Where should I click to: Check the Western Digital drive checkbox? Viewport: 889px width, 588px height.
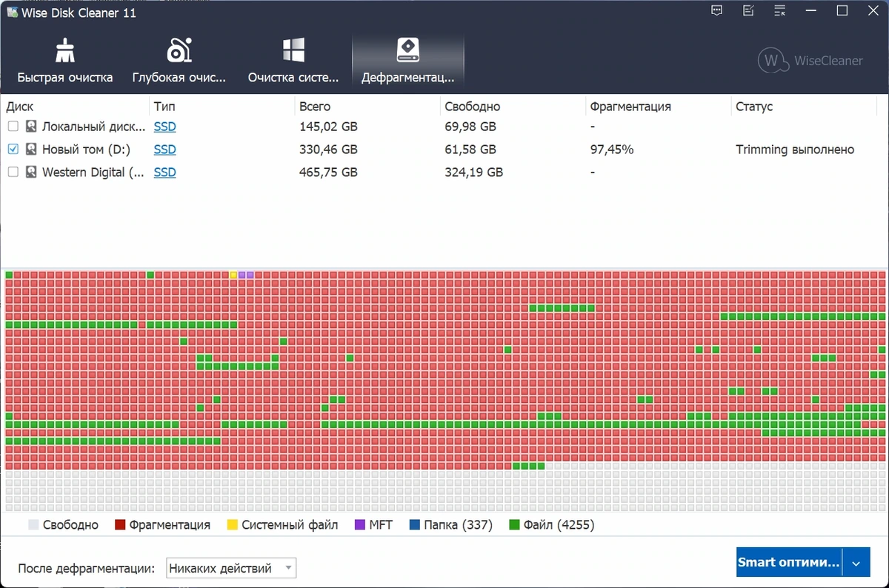tap(13, 172)
